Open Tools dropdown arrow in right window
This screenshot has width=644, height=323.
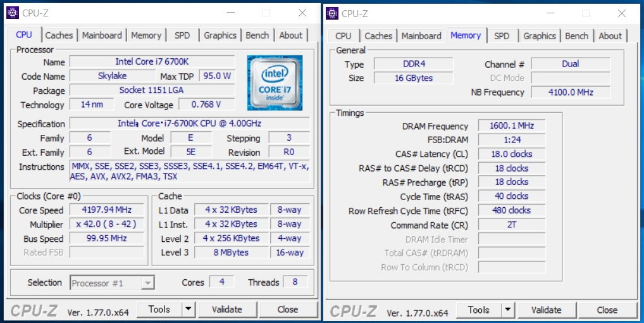(508, 310)
